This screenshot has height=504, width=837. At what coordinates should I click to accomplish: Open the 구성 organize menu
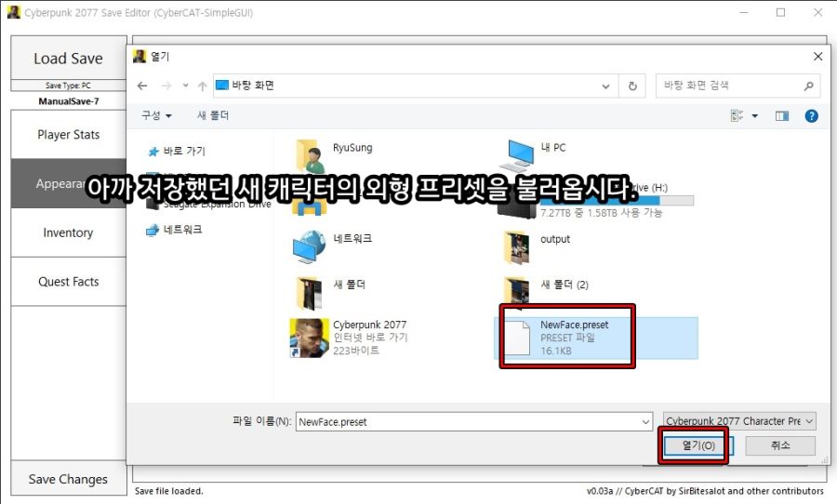pos(156,115)
